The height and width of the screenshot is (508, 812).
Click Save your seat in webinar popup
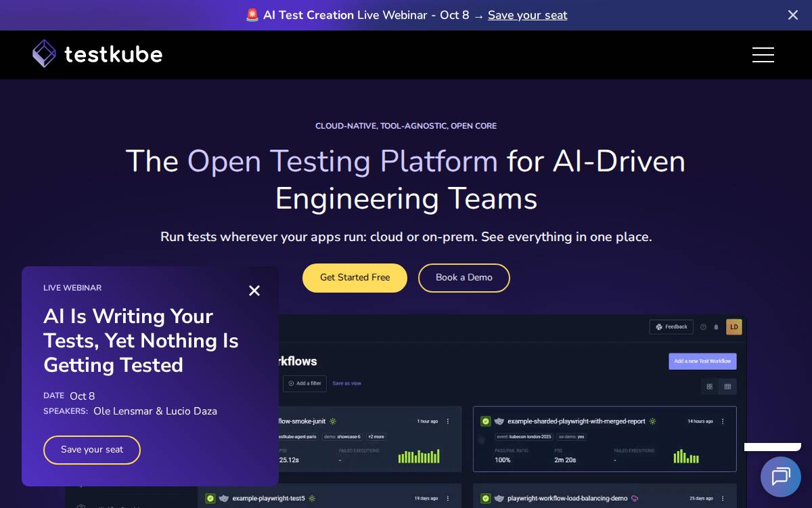[92, 450]
